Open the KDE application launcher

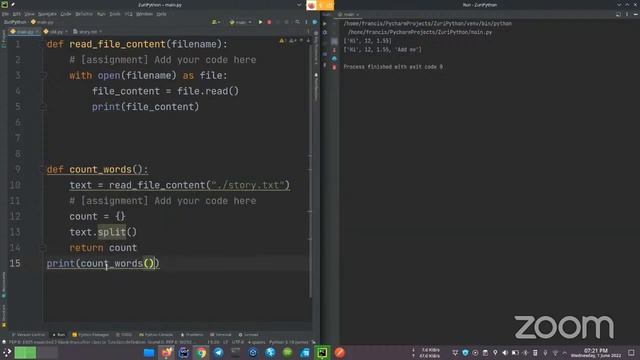pyautogui.click(x=7, y=353)
